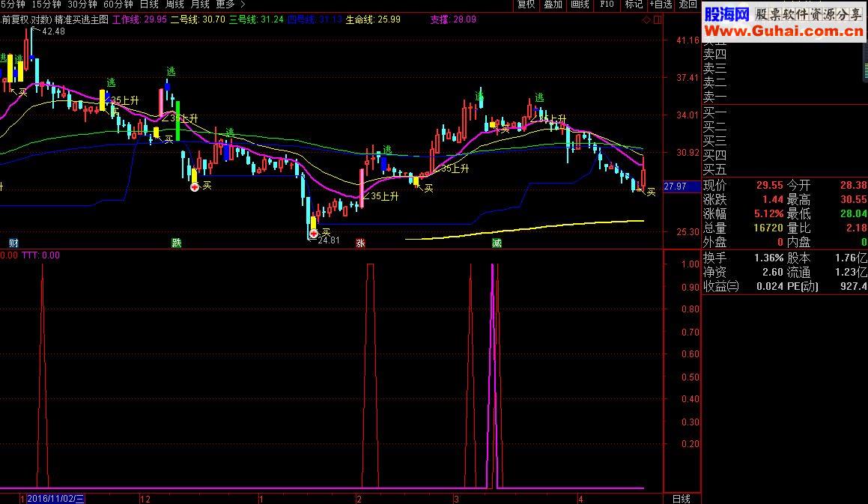Click the month 12 marker on the time axis

coord(145,499)
